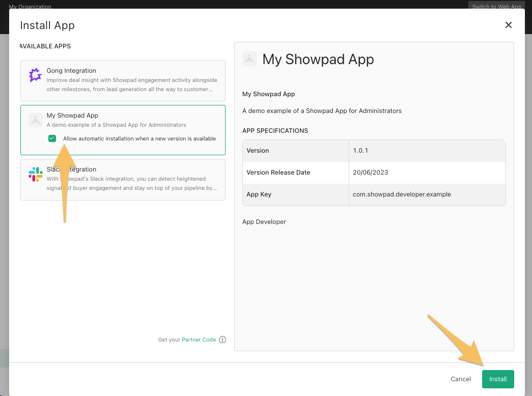Screen dimensions: 532x396
Task: Select the Gong Integration card
Action: point(123,81)
